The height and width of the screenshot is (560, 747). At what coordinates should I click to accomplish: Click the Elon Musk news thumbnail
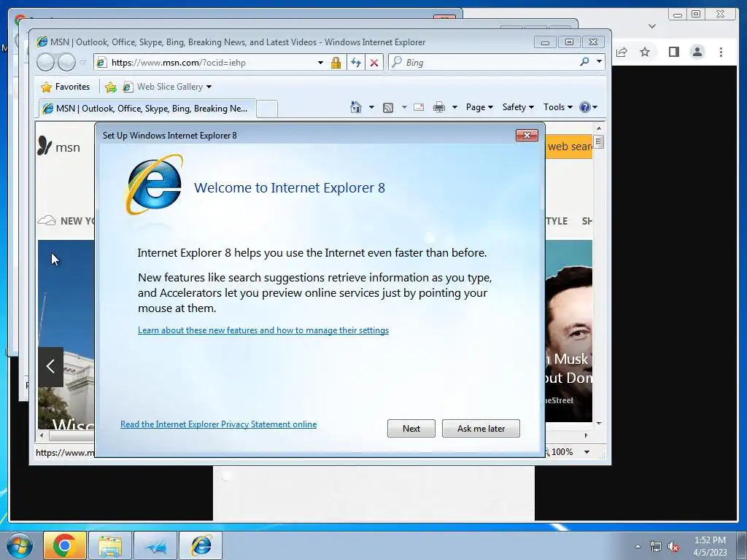coord(569,331)
